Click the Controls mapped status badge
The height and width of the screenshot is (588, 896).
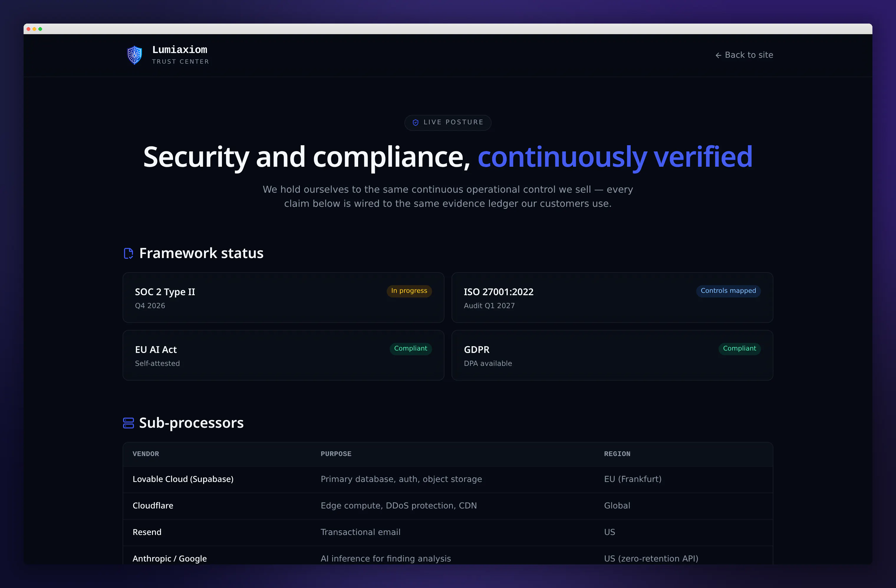click(x=728, y=291)
